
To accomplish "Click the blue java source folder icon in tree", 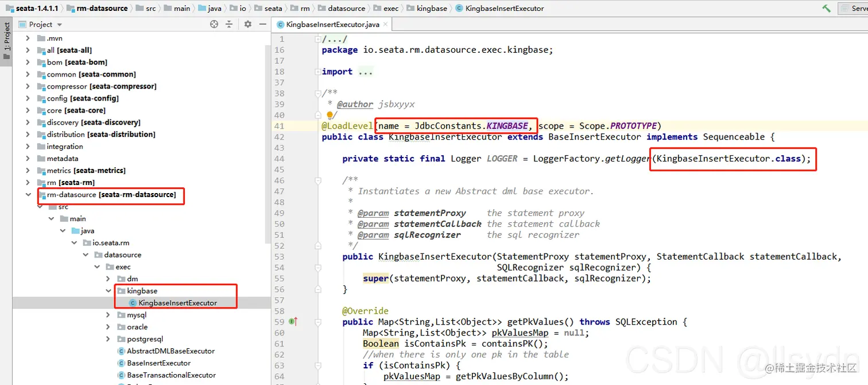I will pyautogui.click(x=75, y=230).
